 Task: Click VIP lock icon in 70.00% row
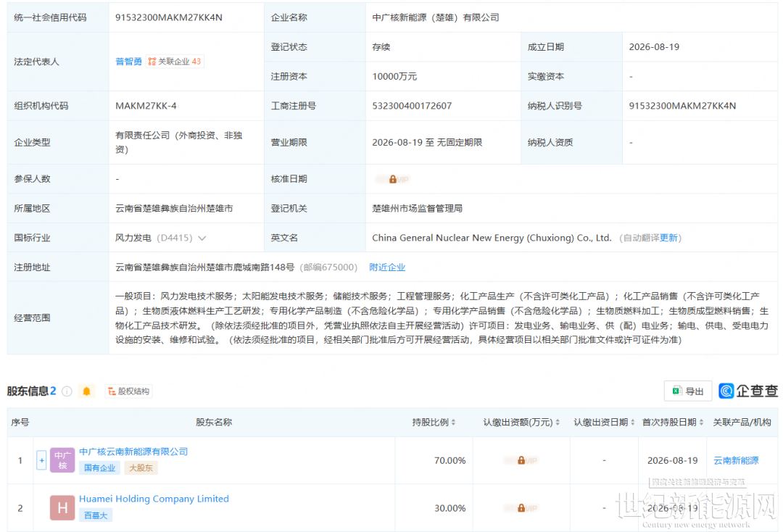tap(521, 460)
